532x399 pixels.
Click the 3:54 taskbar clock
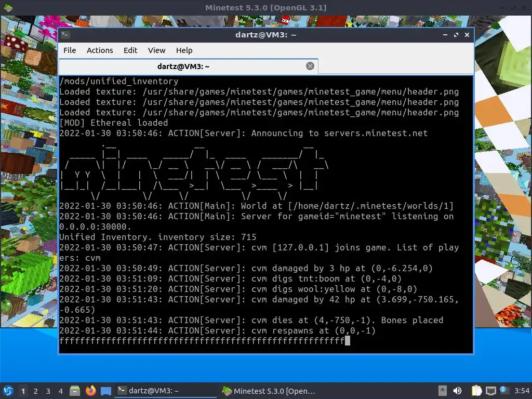(522, 391)
